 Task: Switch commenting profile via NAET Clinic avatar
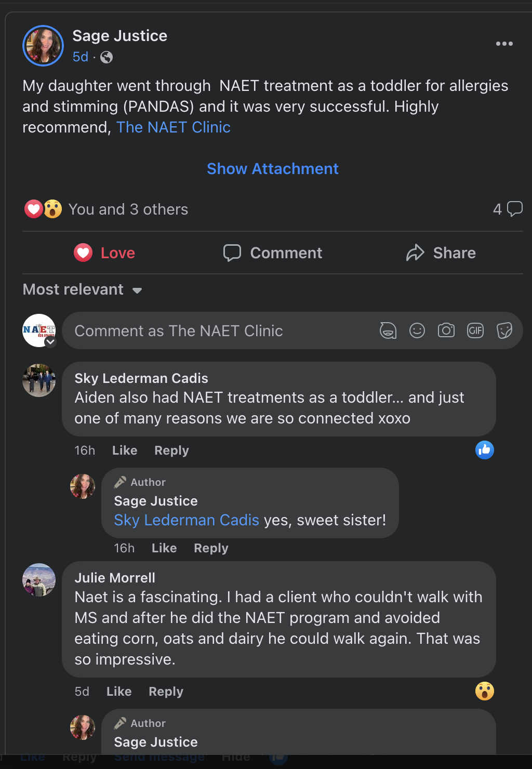tap(39, 330)
